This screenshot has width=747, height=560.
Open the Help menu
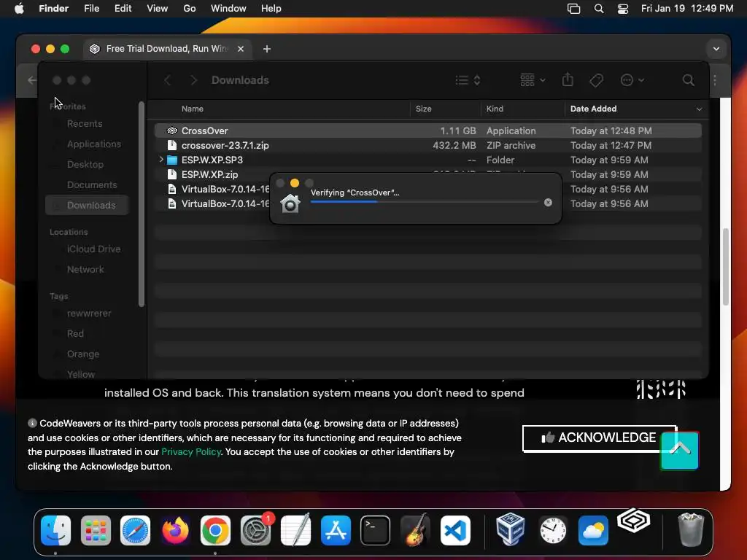pyautogui.click(x=271, y=9)
